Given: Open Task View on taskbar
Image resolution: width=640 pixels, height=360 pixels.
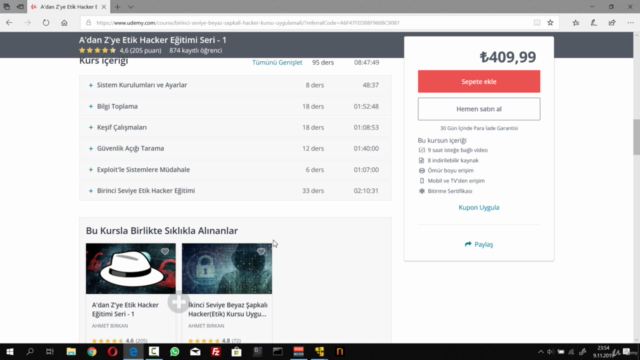Looking at the screenshot, I should pos(50,351).
